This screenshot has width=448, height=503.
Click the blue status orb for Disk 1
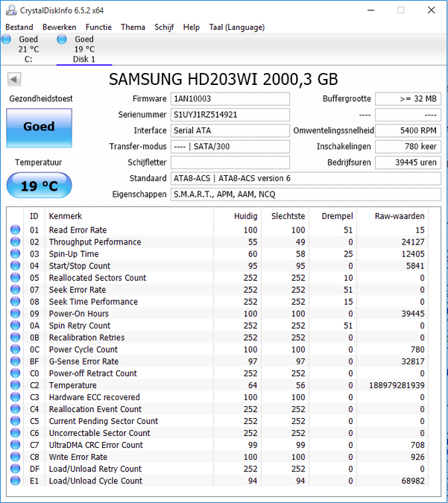click(62, 39)
